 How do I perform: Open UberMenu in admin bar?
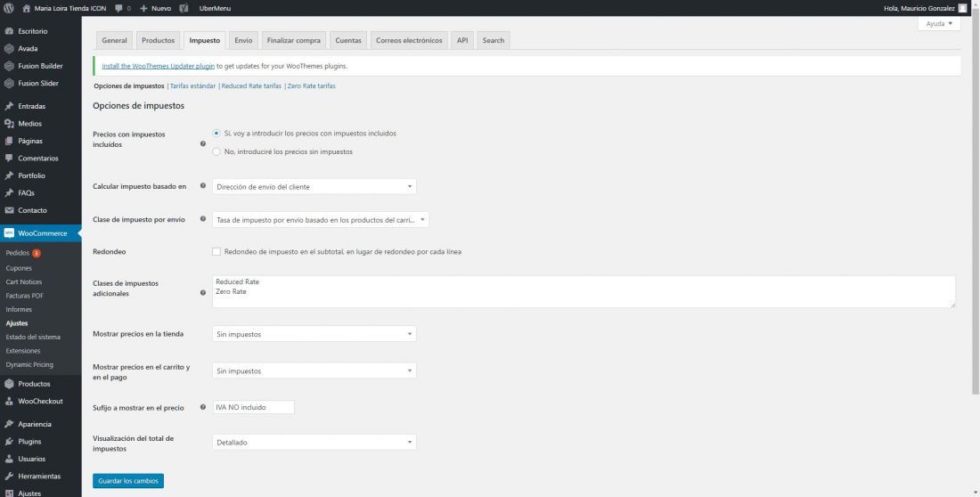(x=215, y=8)
